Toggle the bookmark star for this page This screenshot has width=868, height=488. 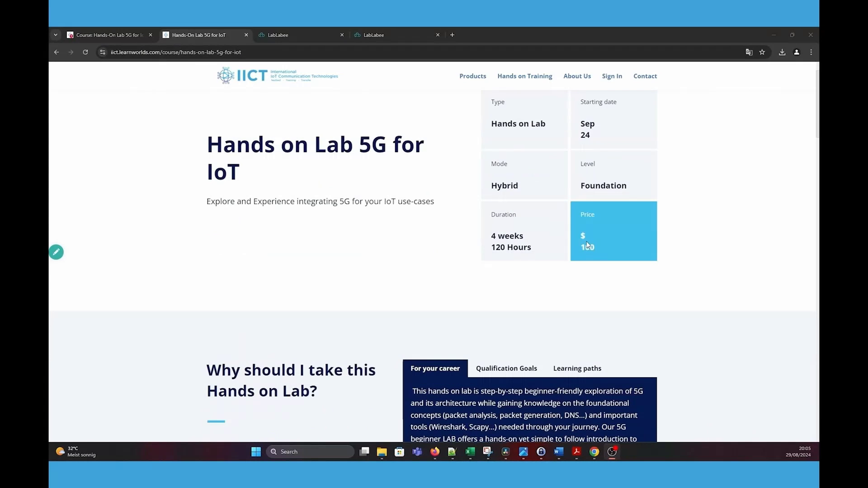click(762, 52)
